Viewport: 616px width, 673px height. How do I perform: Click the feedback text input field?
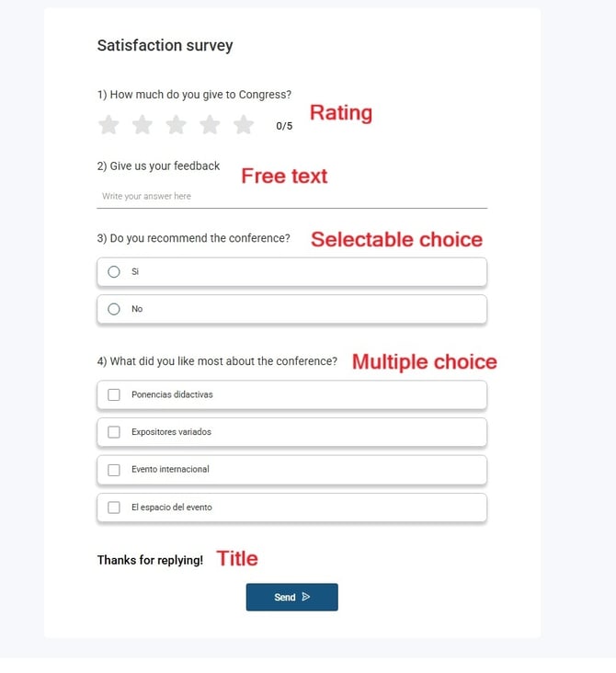[x=291, y=197]
